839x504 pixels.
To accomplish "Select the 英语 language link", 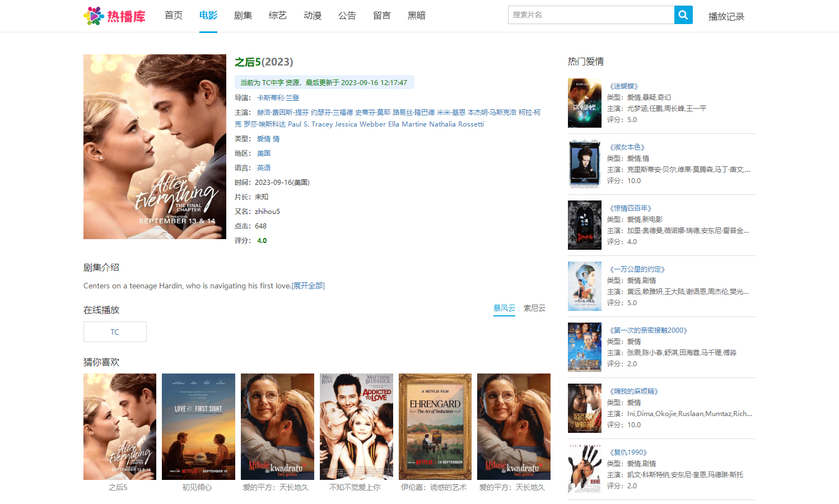I will (x=264, y=168).
